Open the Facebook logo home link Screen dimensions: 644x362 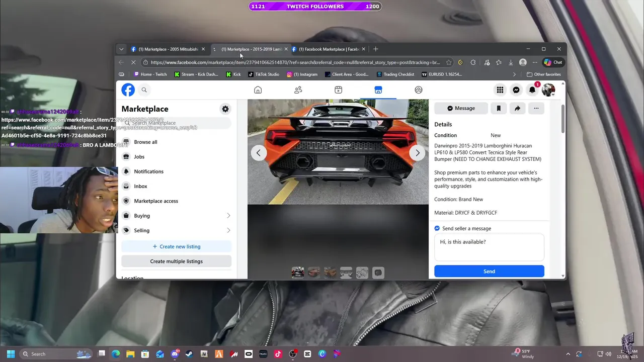click(x=128, y=90)
